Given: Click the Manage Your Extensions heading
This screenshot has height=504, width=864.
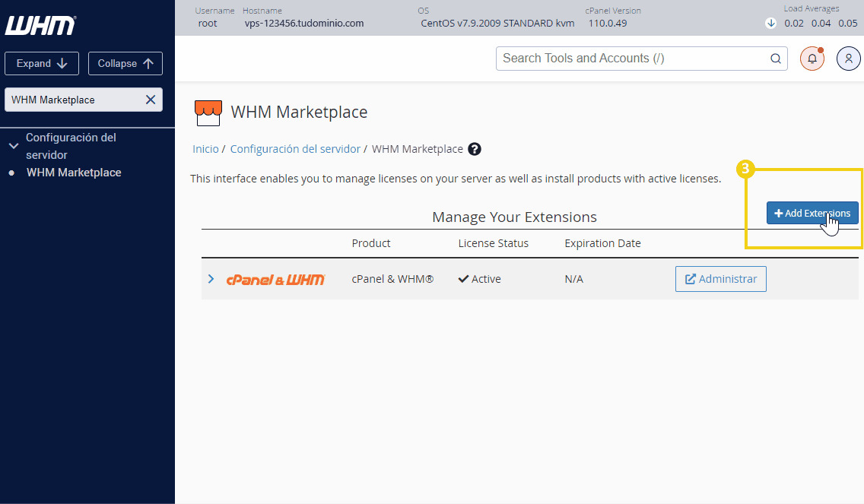Looking at the screenshot, I should (x=515, y=217).
